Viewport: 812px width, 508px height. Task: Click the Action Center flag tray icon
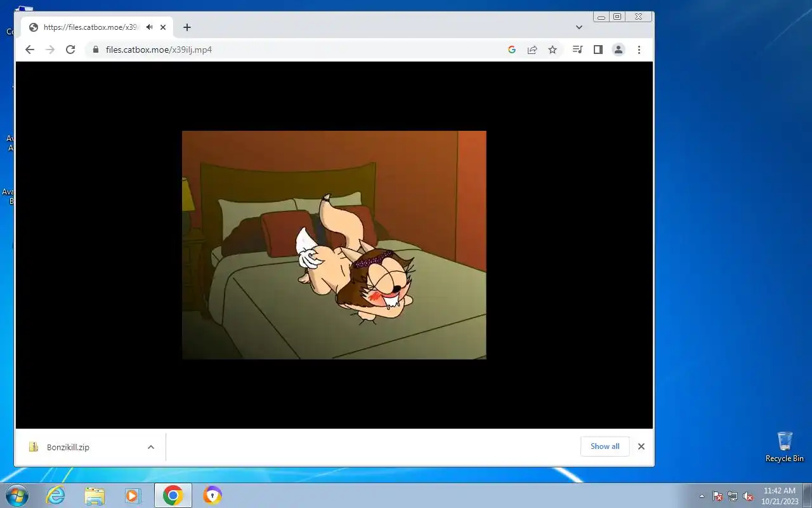tap(717, 496)
